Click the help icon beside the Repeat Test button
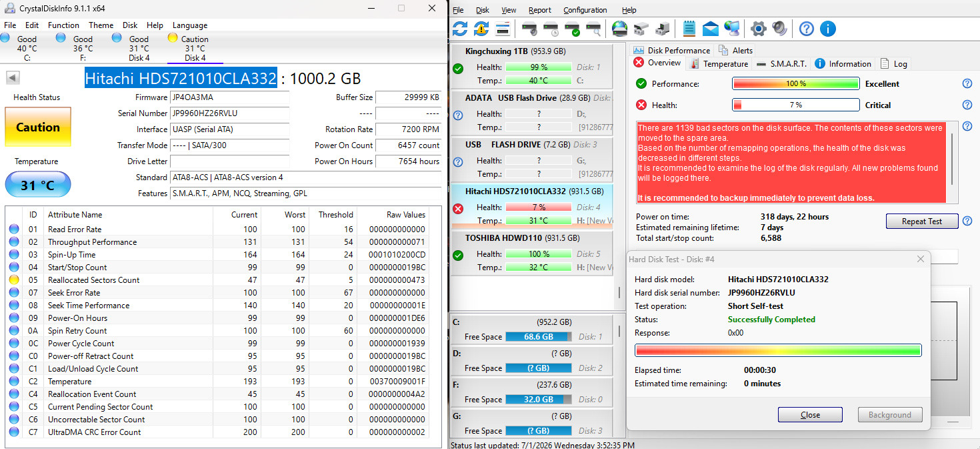The width and height of the screenshot is (980, 449). (x=967, y=221)
